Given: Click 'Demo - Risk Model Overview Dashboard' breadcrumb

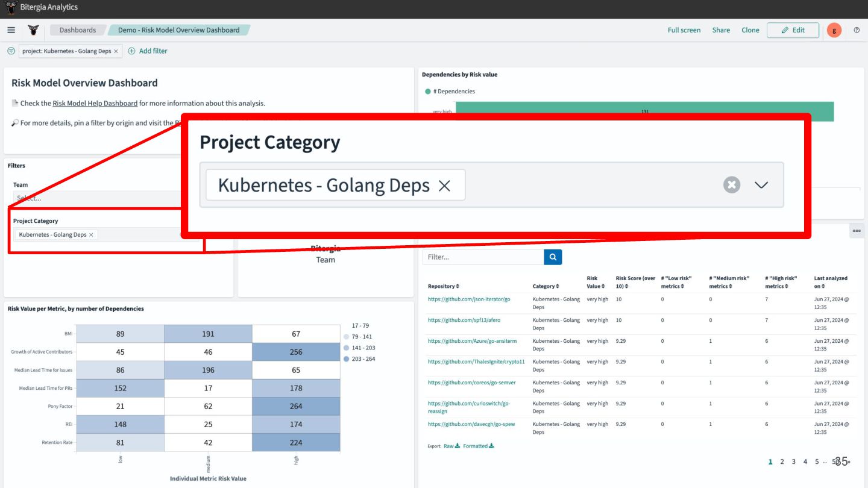Looking at the screenshot, I should pyautogui.click(x=178, y=30).
